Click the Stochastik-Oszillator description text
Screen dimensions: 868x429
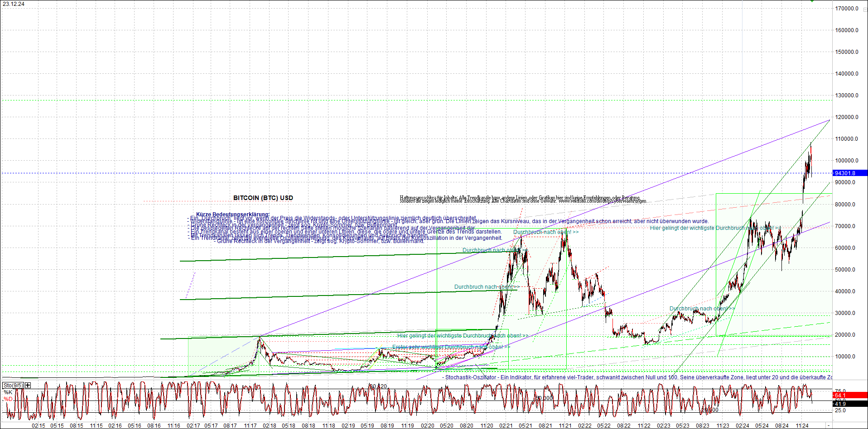pyautogui.click(x=637, y=377)
